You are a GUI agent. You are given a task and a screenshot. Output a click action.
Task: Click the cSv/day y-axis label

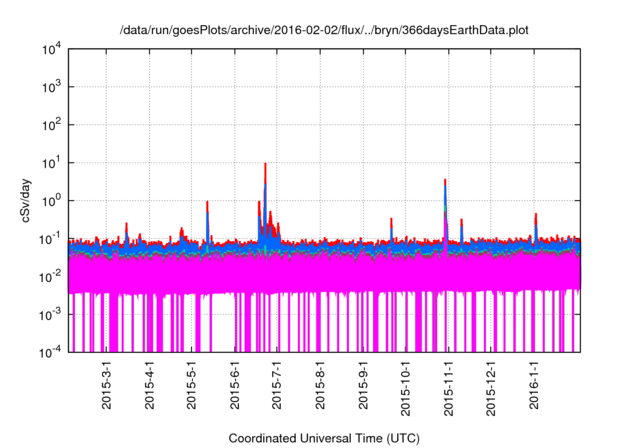click(x=26, y=200)
